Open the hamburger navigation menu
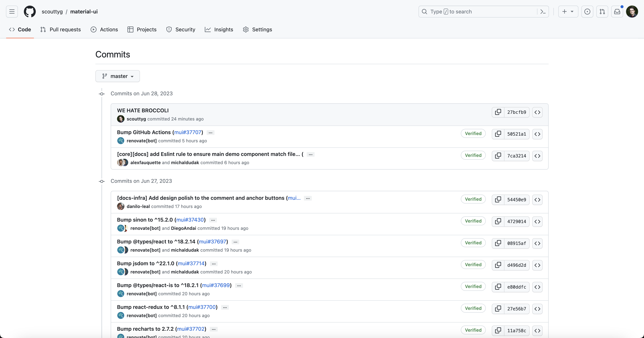 coord(12,12)
